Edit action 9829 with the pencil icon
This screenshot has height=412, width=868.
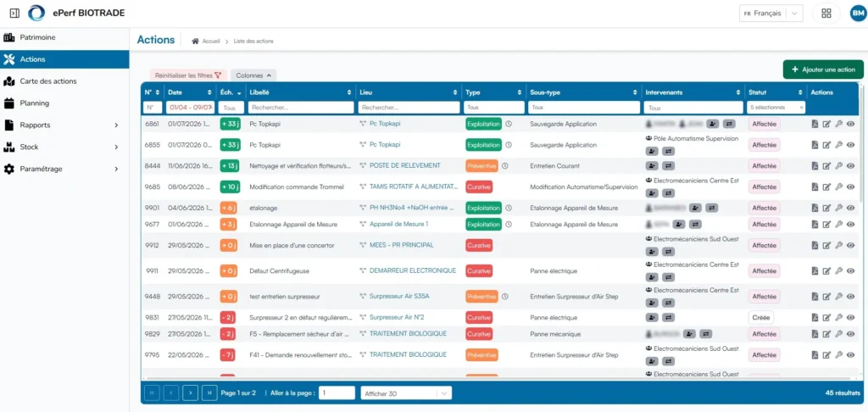coord(826,334)
